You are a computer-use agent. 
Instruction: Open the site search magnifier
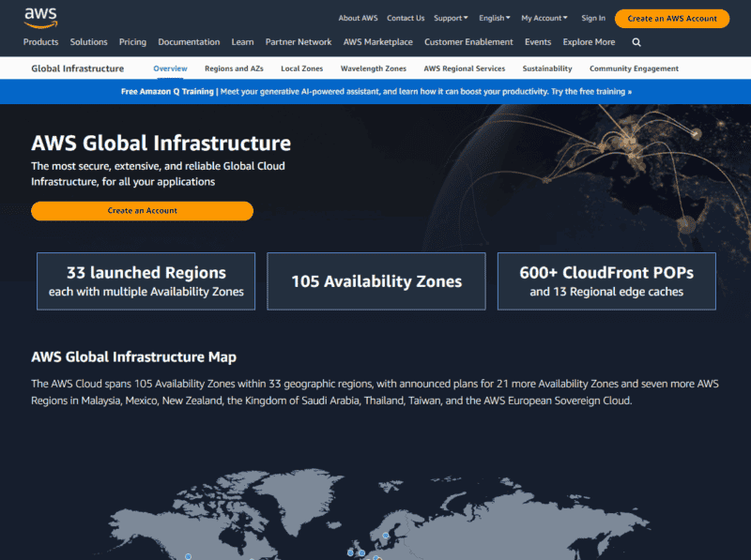[636, 42]
